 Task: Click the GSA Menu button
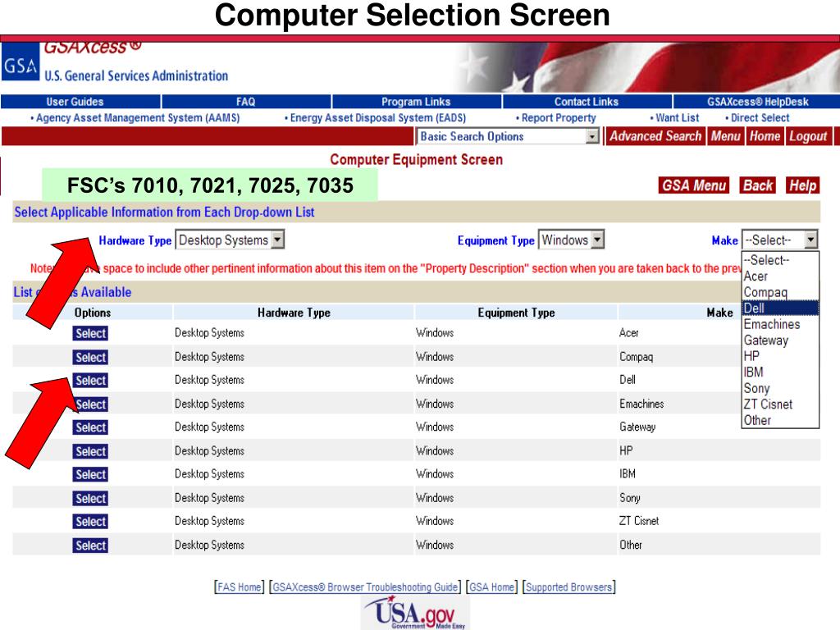[694, 186]
